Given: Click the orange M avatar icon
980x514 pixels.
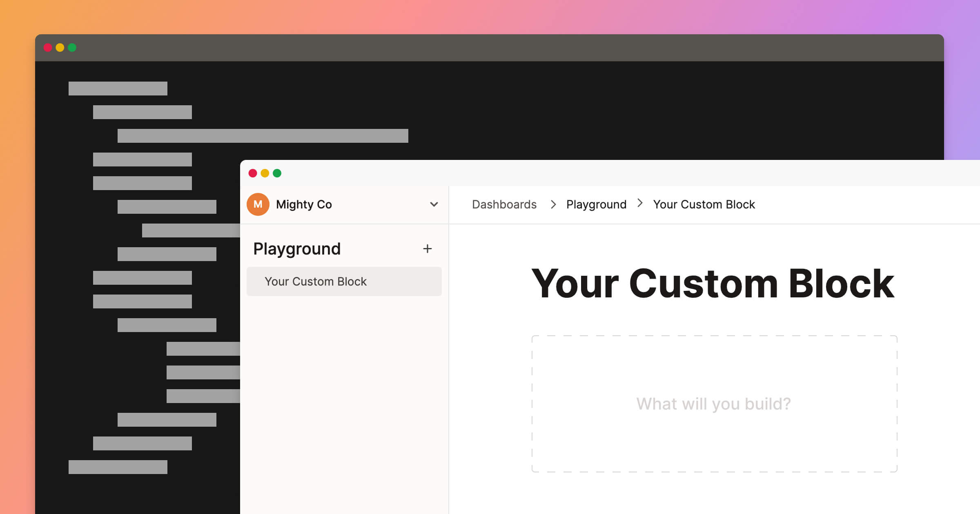Looking at the screenshot, I should (258, 204).
